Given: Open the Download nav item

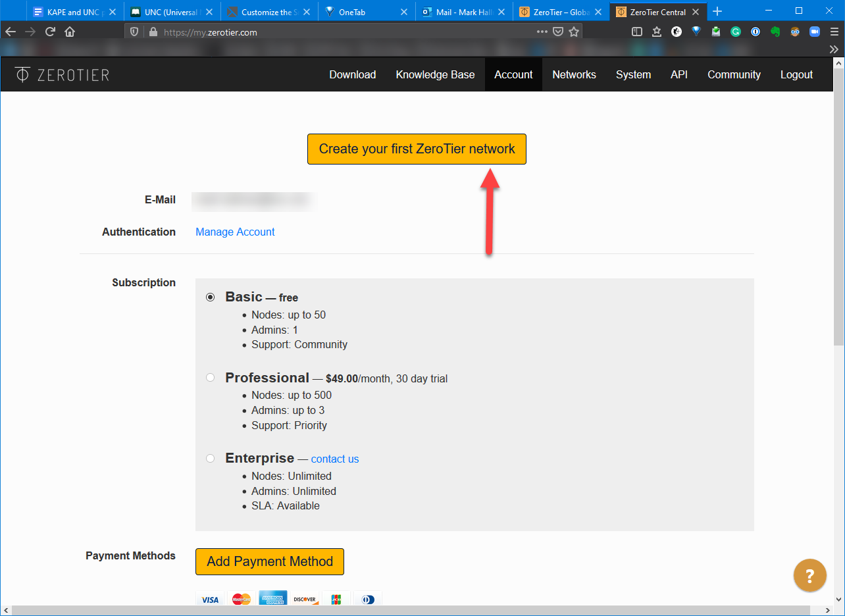Looking at the screenshot, I should (x=353, y=74).
